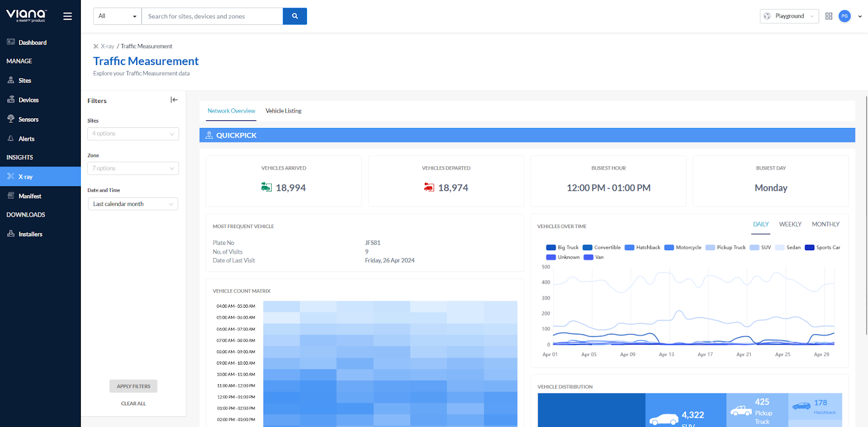The image size is (868, 427).
Task: Toggle Motorcycle series in chart legend
Action: coord(683,248)
